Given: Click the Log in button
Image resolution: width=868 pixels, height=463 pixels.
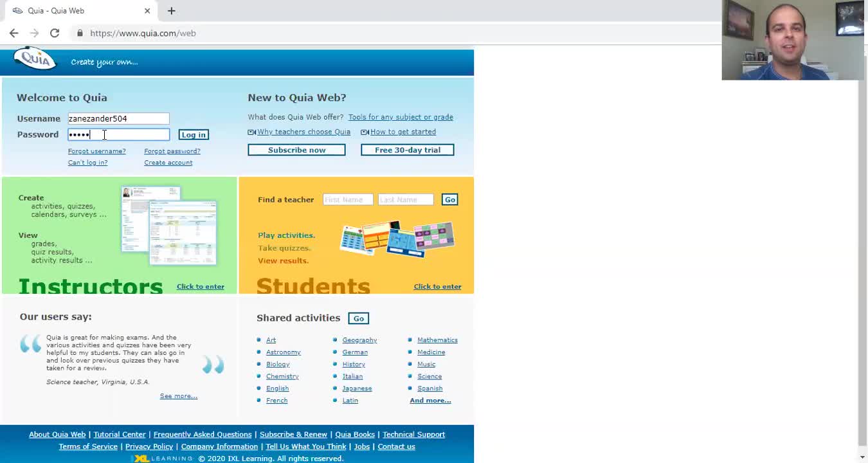Looking at the screenshot, I should click(194, 134).
